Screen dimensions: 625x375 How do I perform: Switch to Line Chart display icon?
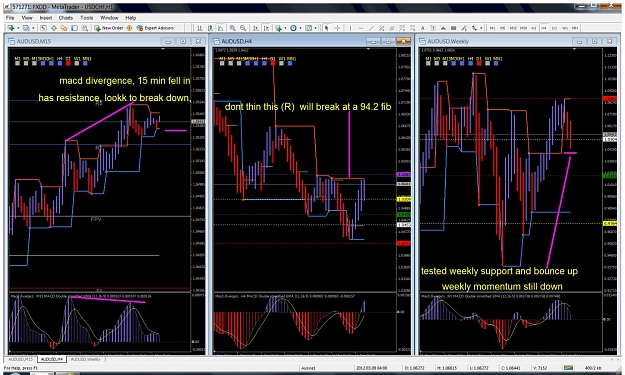tap(220, 28)
